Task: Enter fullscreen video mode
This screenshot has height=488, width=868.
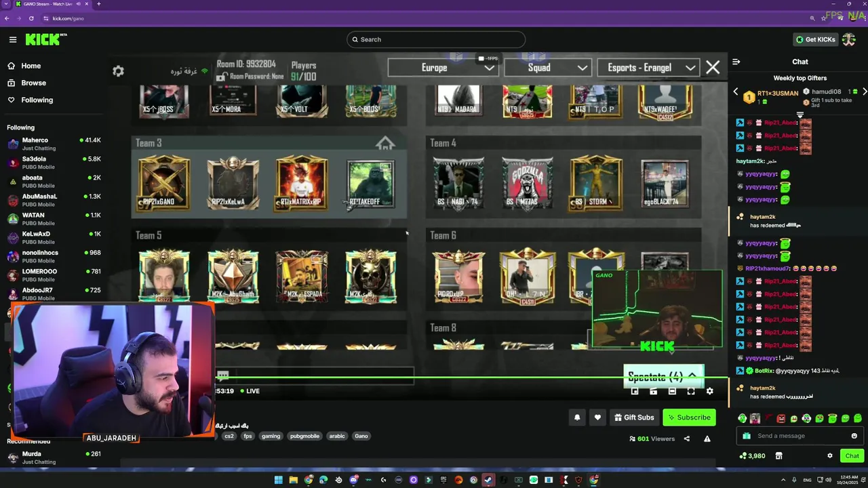Action: (x=691, y=391)
